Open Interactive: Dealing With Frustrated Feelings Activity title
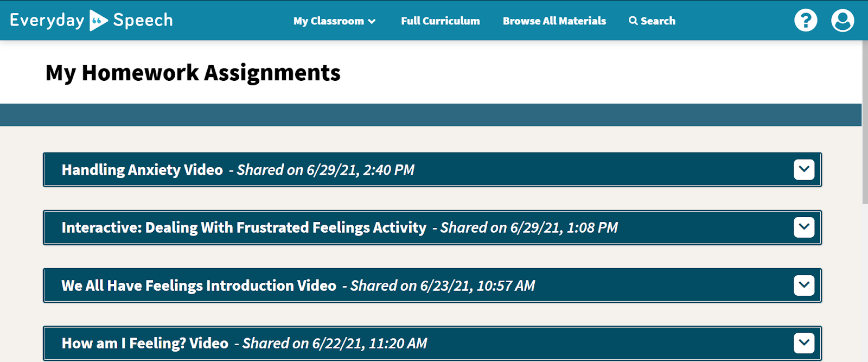Viewport: 868px width, 362px height. (244, 227)
